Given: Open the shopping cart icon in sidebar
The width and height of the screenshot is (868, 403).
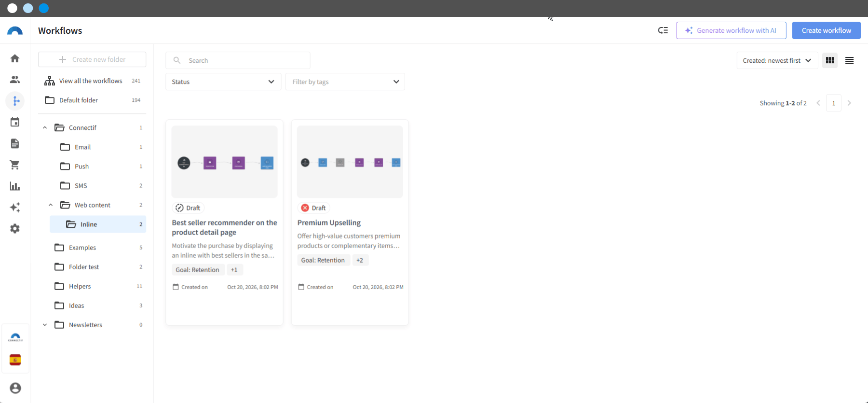Looking at the screenshot, I should tap(15, 165).
